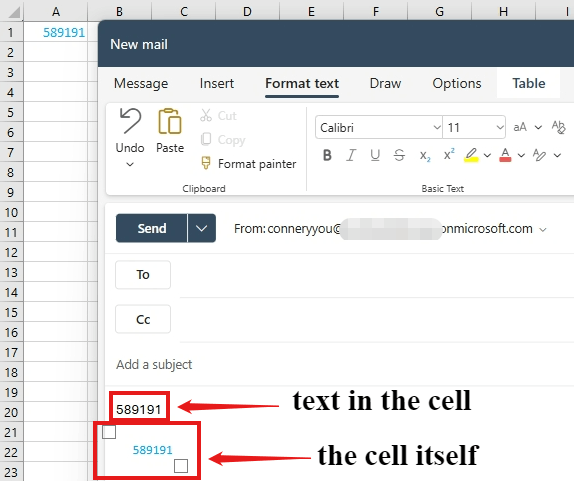Viewport: 574px width, 481px height.
Task: Switch to the Message tab
Action: click(x=141, y=83)
